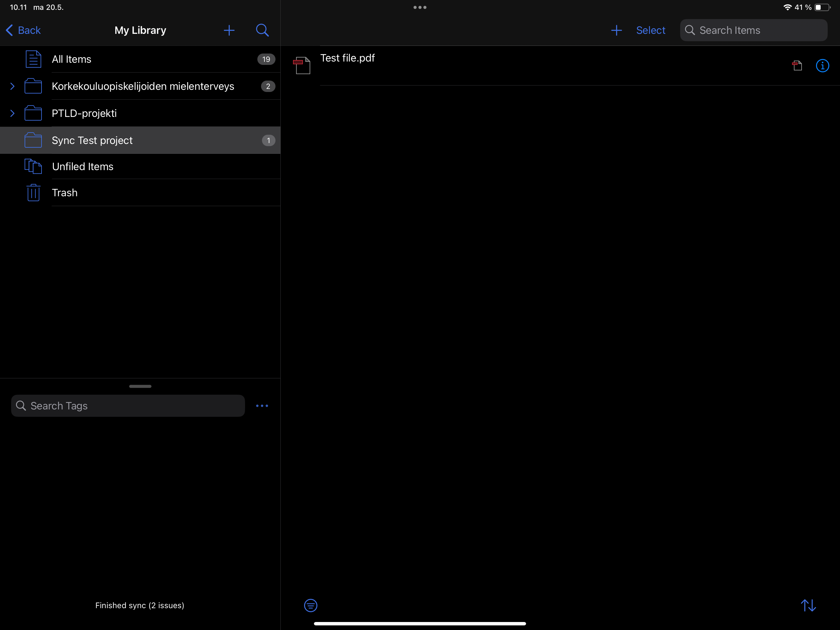Tap the plus icon beside Select
840x630 pixels.
tap(616, 30)
